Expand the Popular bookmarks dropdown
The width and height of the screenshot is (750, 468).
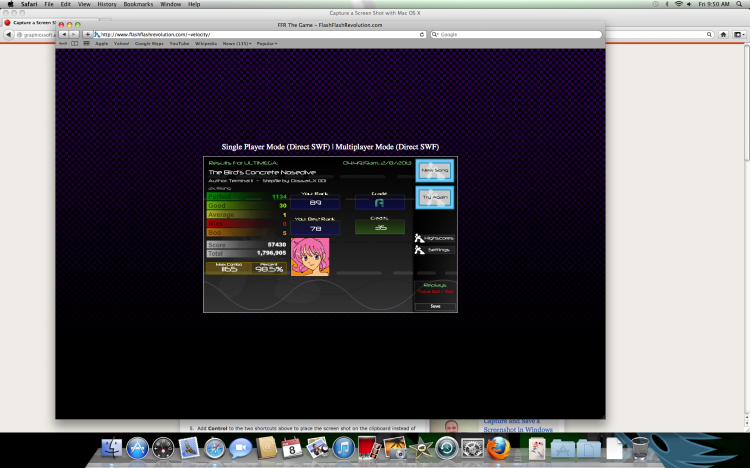point(267,44)
